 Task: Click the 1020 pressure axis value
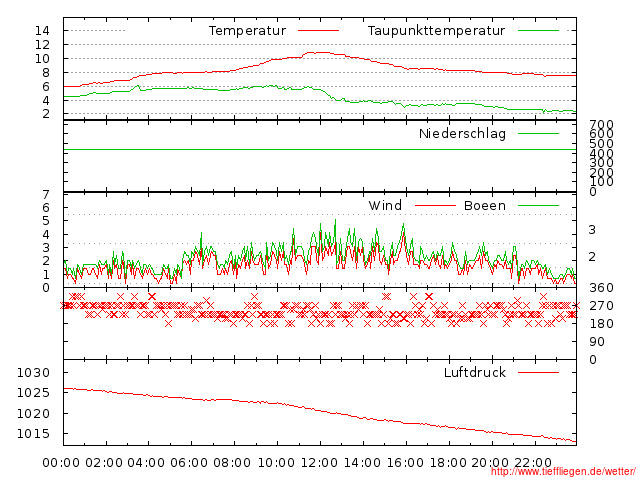tap(33, 413)
